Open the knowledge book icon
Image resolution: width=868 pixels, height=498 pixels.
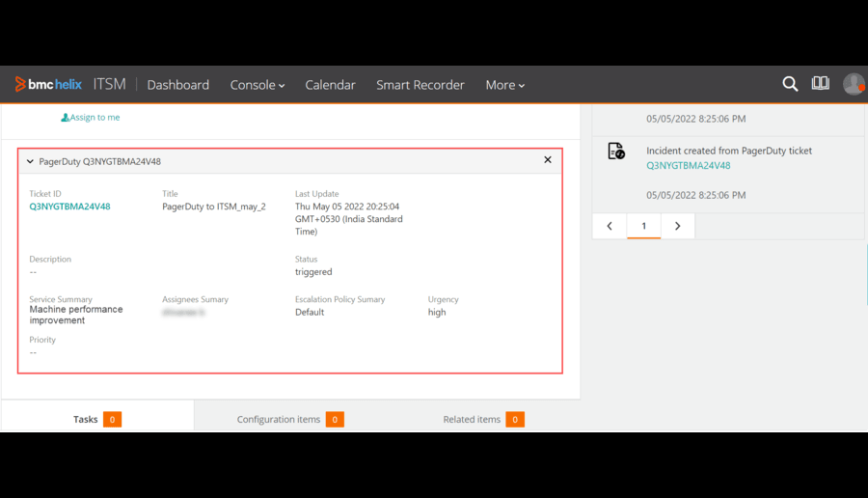[820, 84]
